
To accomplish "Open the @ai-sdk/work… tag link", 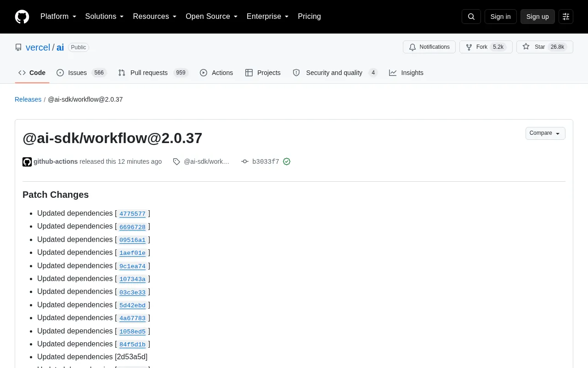I will [206, 161].
